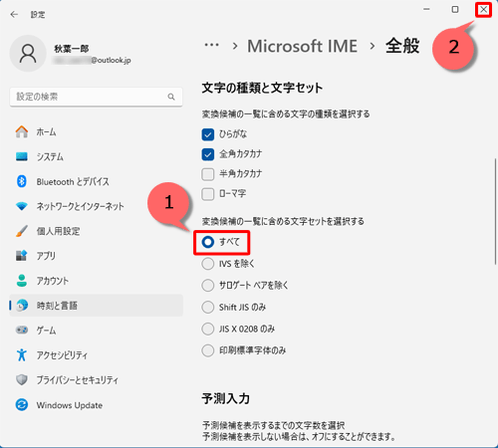This screenshot has height=448, width=498.
Task: Focus the 設定の検索 input field
Action: pos(97,97)
